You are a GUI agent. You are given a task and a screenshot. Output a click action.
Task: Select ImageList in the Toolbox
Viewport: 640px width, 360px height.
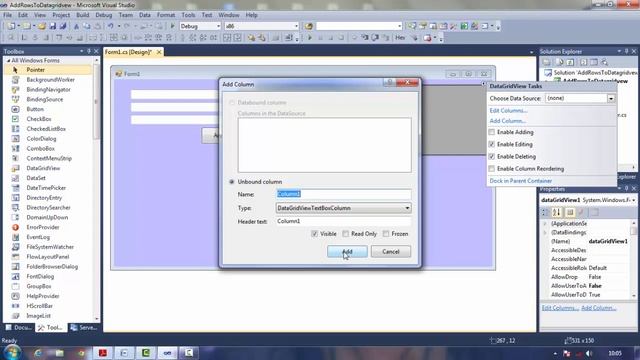[38, 316]
